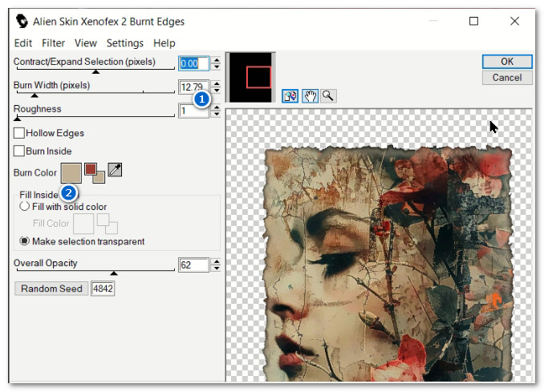544x392 pixels.
Task: Open the Burn Color swatch
Action: click(71, 173)
